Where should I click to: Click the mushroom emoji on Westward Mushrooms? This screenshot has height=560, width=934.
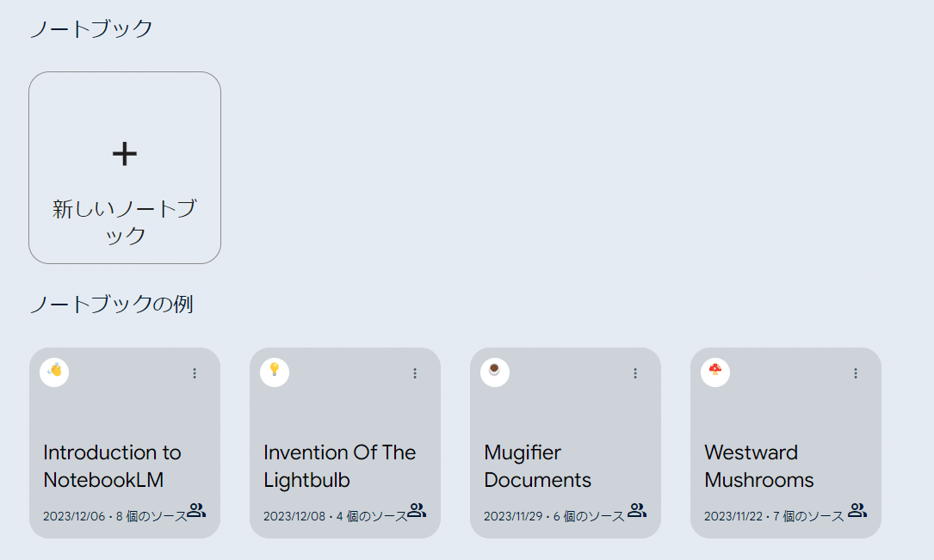[714, 372]
